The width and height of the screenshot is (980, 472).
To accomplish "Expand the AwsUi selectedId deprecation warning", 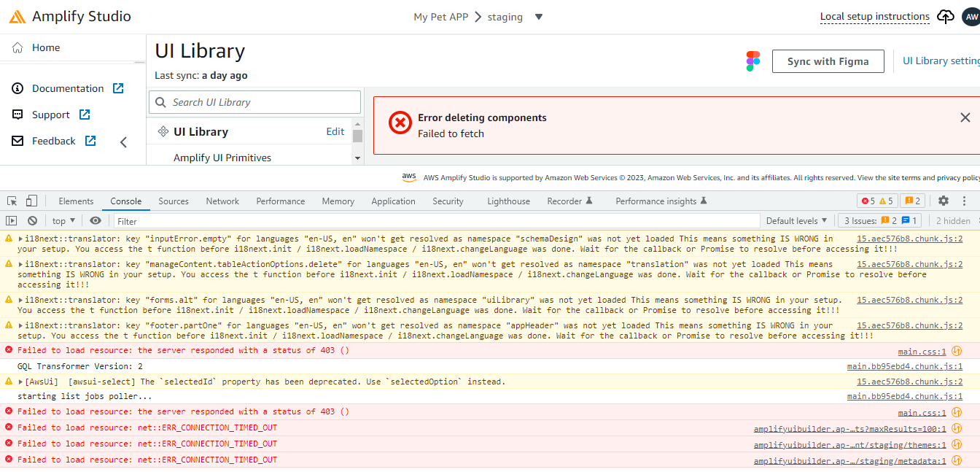I will pyautogui.click(x=20, y=382).
